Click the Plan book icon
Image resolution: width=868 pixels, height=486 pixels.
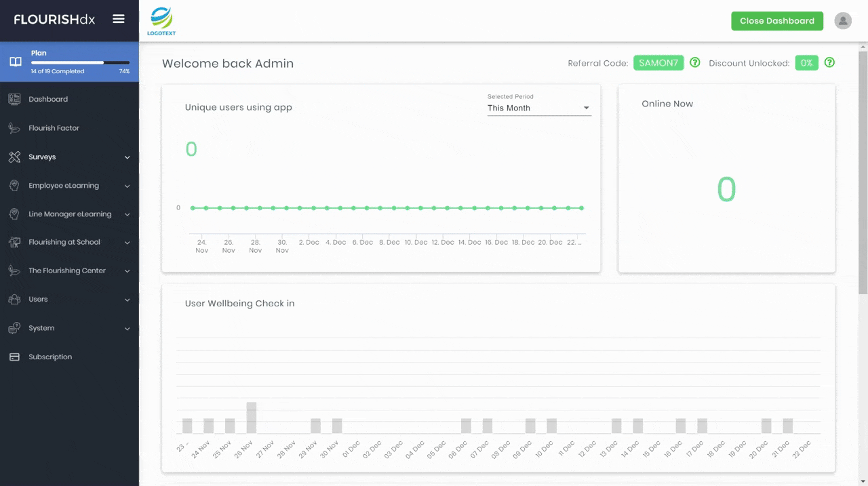click(15, 62)
